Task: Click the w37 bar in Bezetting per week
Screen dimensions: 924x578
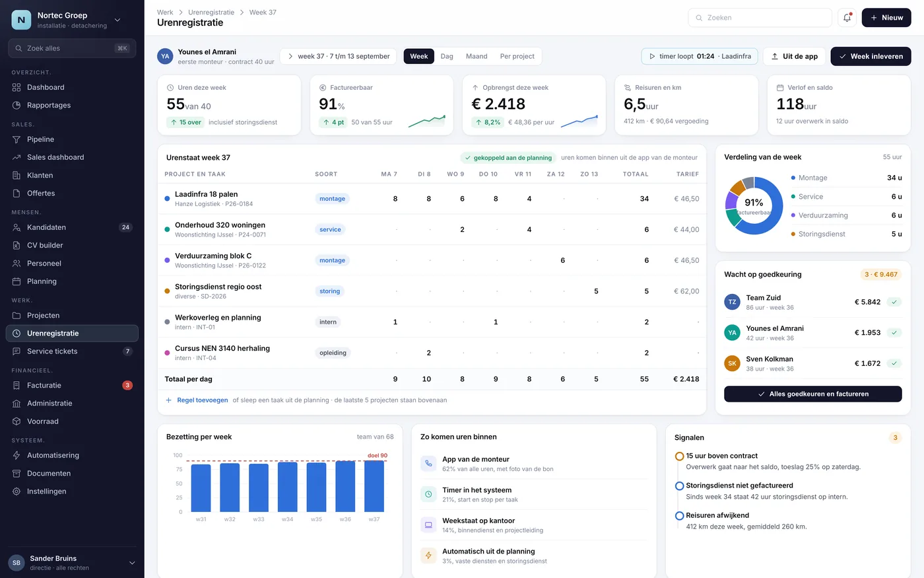Action: (374, 486)
